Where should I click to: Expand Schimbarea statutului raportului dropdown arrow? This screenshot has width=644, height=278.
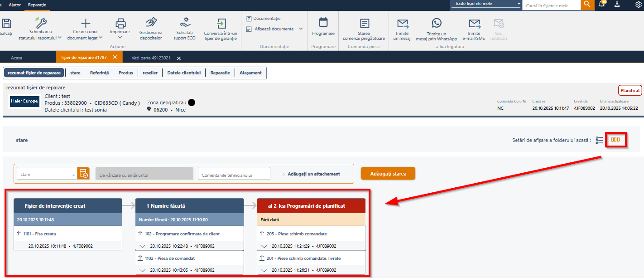pos(60,38)
